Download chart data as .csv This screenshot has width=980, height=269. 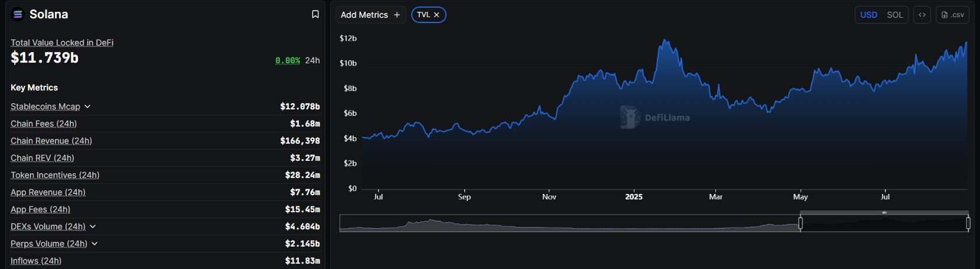(952, 15)
